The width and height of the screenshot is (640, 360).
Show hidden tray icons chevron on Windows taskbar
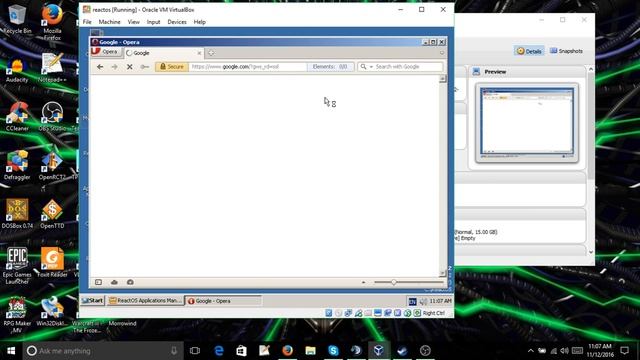click(x=531, y=351)
